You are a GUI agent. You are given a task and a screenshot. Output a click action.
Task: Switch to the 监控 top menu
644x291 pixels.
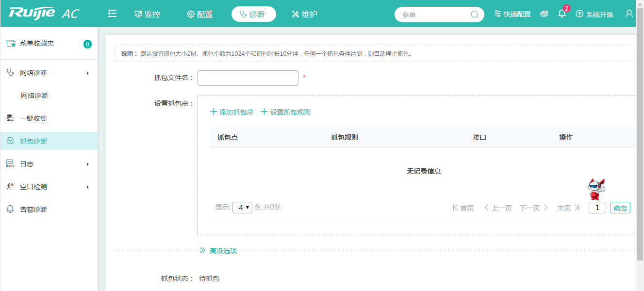(x=148, y=14)
